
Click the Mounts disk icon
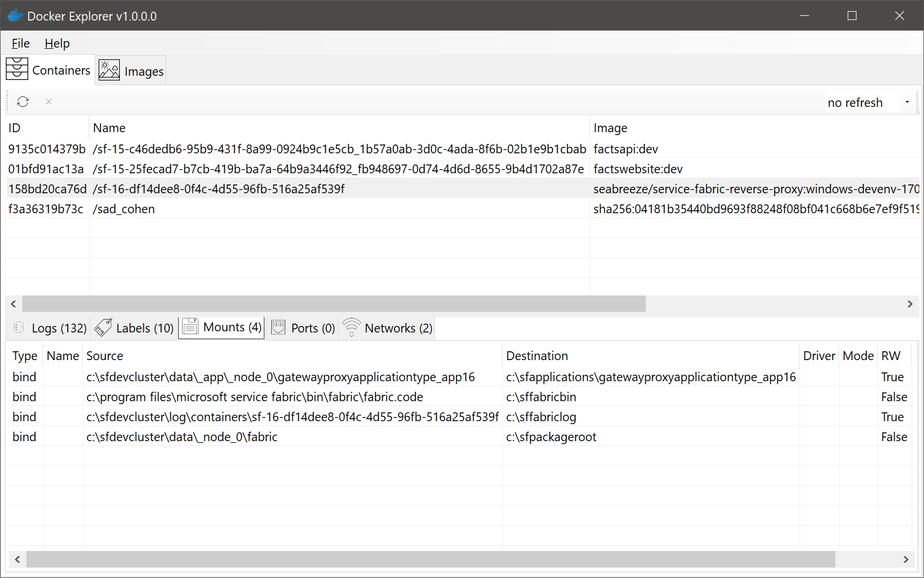190,327
